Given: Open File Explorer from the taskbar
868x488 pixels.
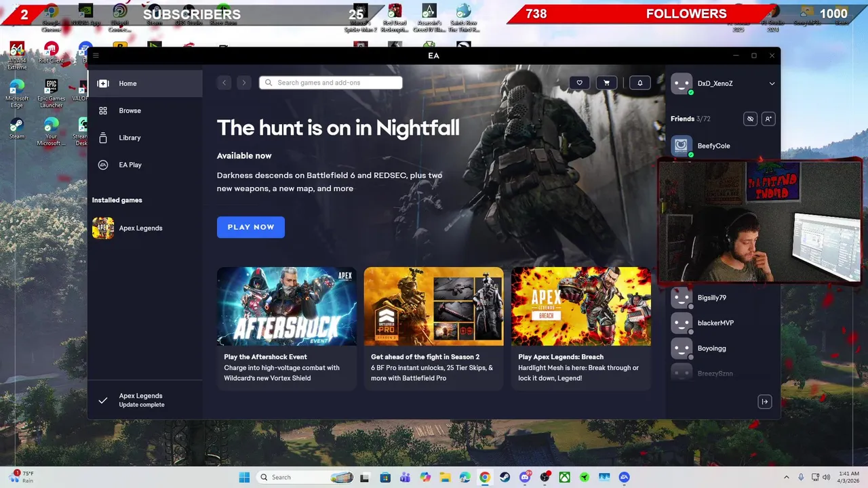Looking at the screenshot, I should pyautogui.click(x=445, y=477).
